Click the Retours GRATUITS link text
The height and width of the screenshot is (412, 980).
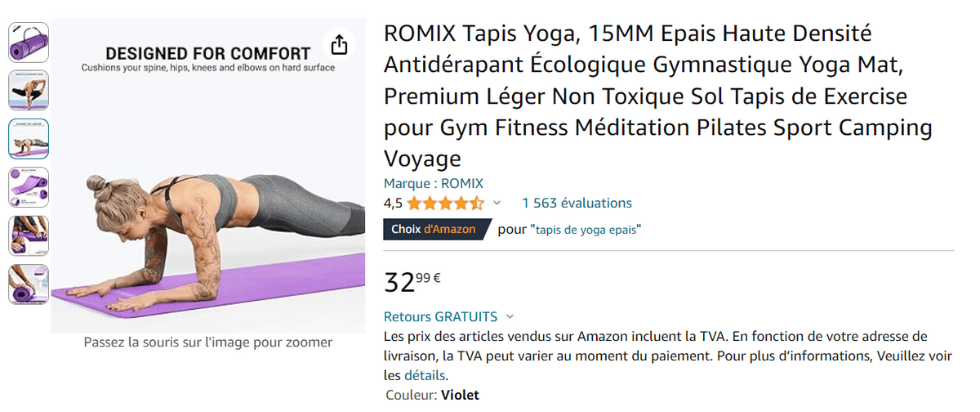click(440, 316)
